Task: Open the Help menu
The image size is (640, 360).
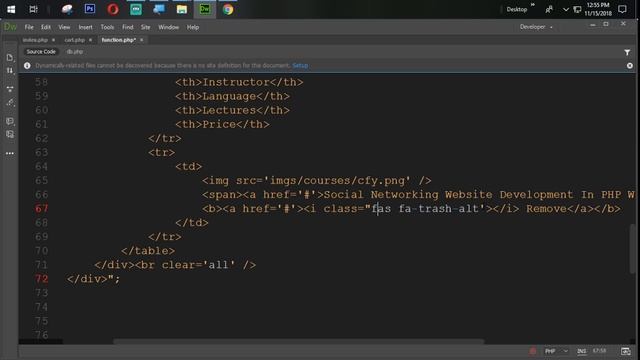Action: click(x=193, y=27)
